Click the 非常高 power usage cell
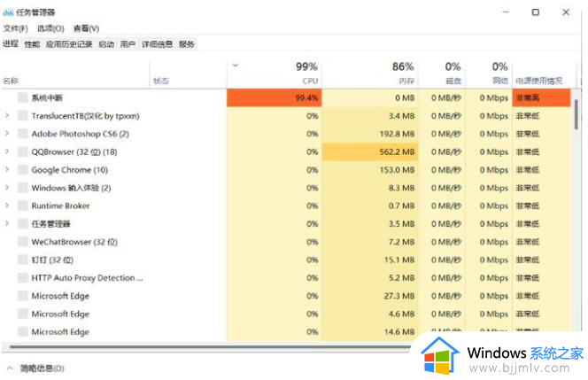588x380 pixels. point(541,98)
